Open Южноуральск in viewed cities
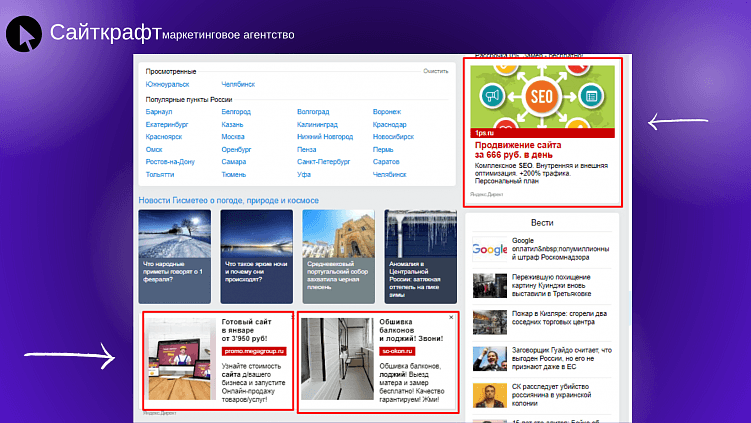This screenshot has height=423, width=751. click(167, 84)
